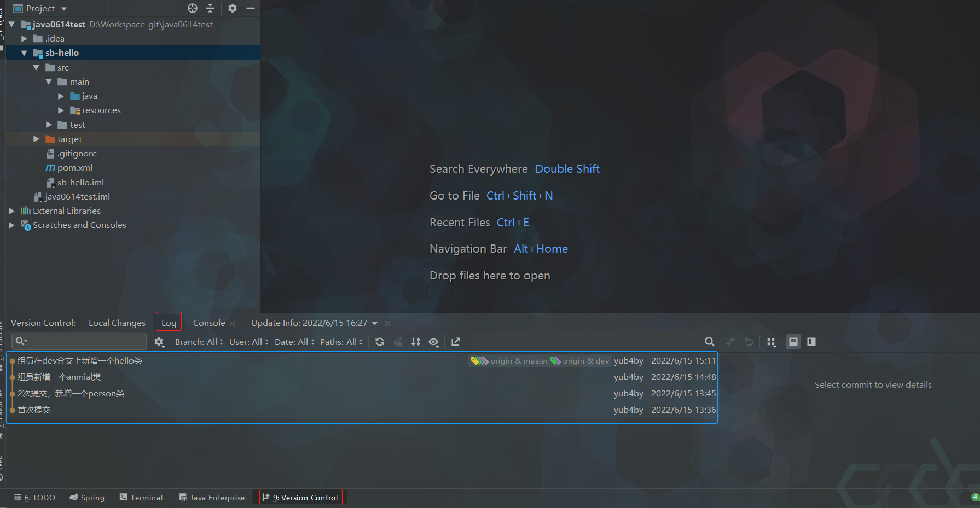This screenshot has width=980, height=508.
Task: Open the eye Quick Settings view options
Action: 434,342
